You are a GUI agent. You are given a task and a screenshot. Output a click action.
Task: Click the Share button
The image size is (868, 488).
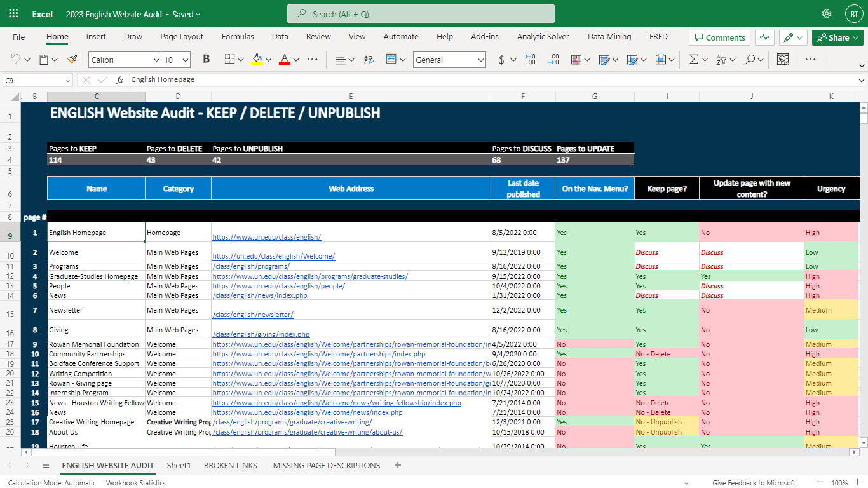(x=837, y=37)
